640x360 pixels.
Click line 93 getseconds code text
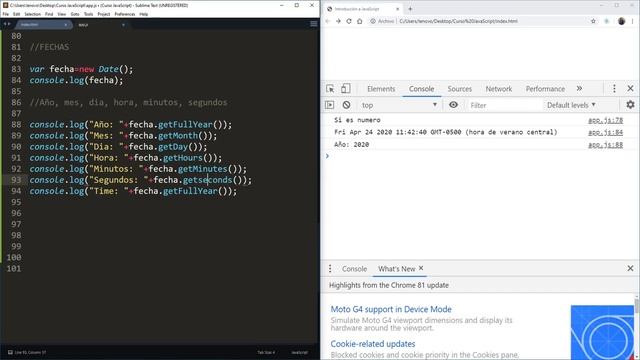pos(207,180)
